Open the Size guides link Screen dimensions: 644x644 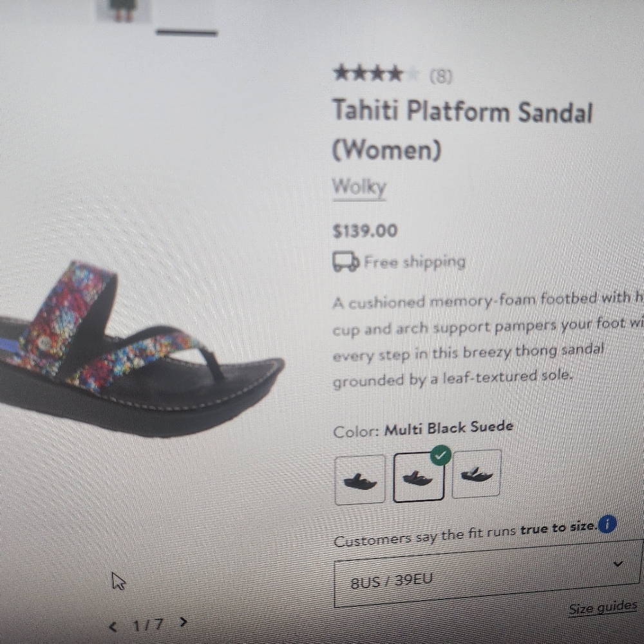pyautogui.click(x=602, y=606)
